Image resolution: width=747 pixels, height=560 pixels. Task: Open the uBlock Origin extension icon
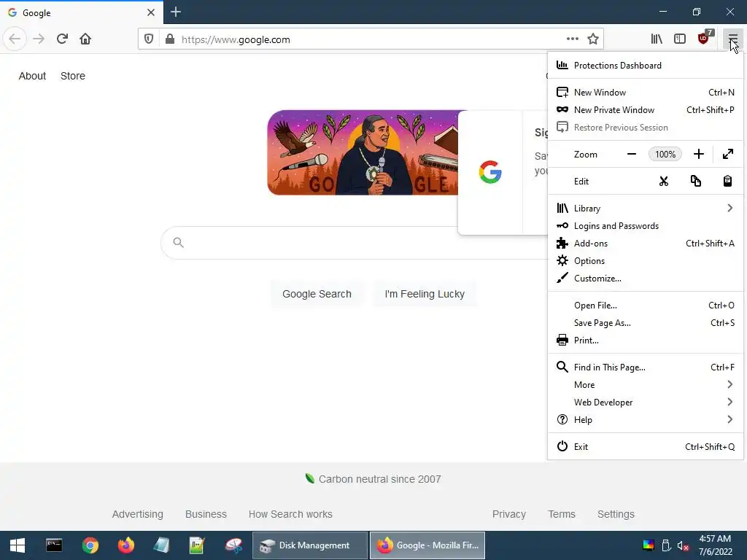tap(704, 39)
